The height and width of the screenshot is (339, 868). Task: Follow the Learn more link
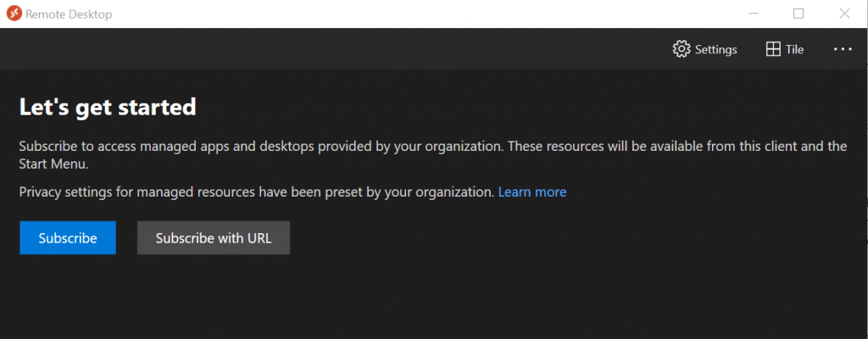coord(532,192)
